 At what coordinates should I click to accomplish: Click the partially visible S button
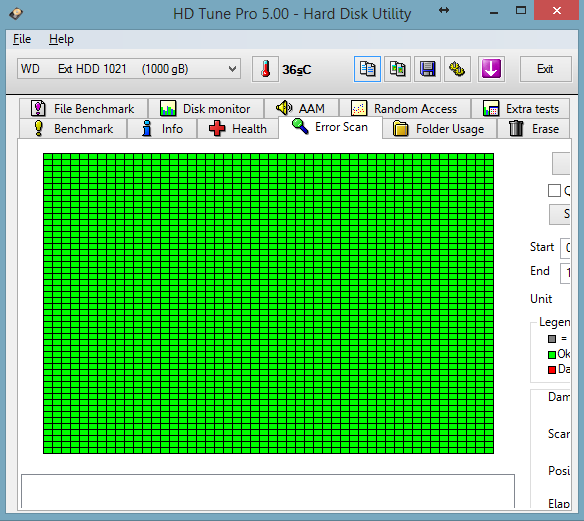click(x=559, y=214)
